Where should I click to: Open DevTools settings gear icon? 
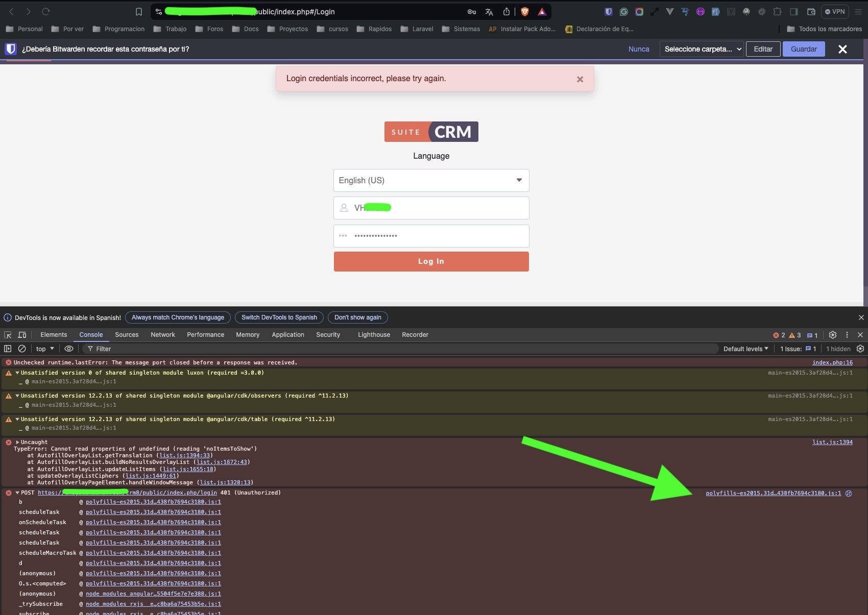(833, 335)
